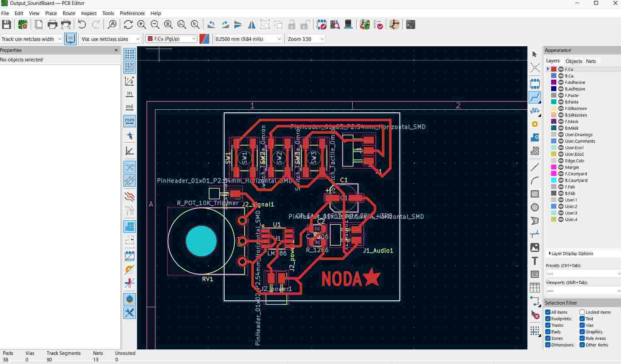Open the Place menu
Screen dimensions: 621x364
pos(51,13)
